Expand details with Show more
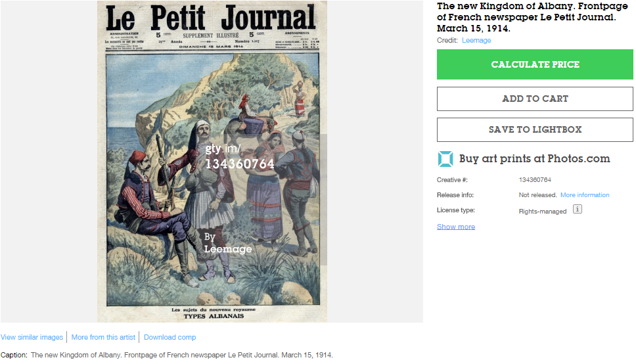 click(x=455, y=227)
